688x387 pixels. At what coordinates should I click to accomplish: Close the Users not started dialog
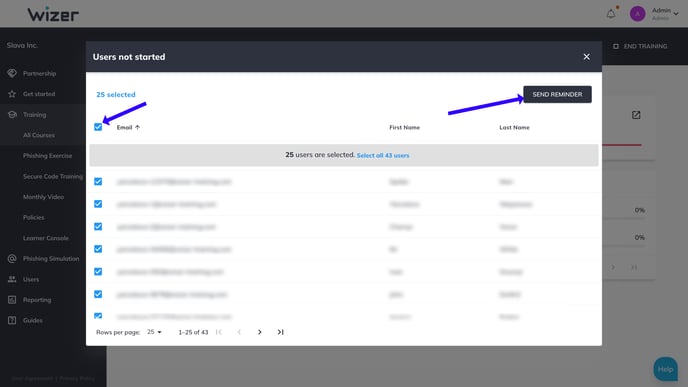[586, 57]
